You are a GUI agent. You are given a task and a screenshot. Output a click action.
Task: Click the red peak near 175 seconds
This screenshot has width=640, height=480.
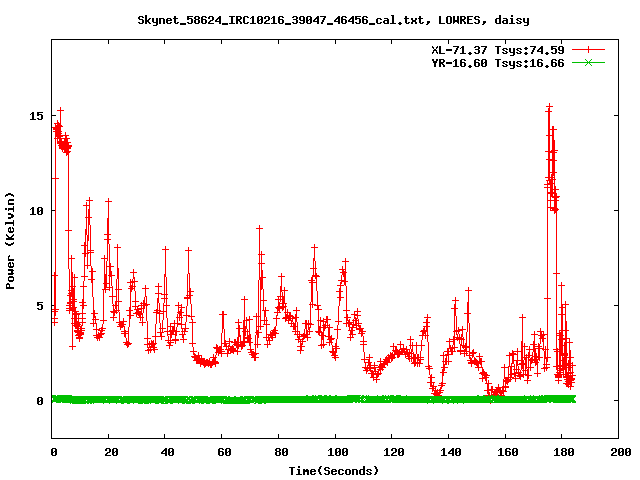point(549,107)
